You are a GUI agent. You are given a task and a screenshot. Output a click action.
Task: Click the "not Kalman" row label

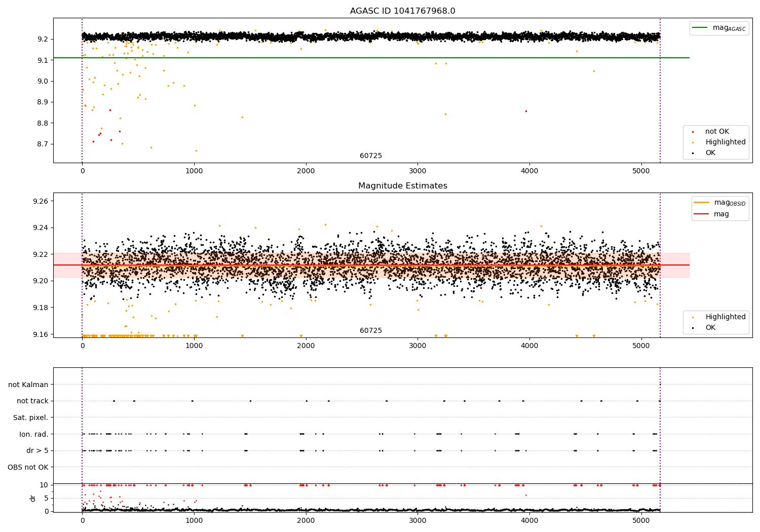coord(28,385)
